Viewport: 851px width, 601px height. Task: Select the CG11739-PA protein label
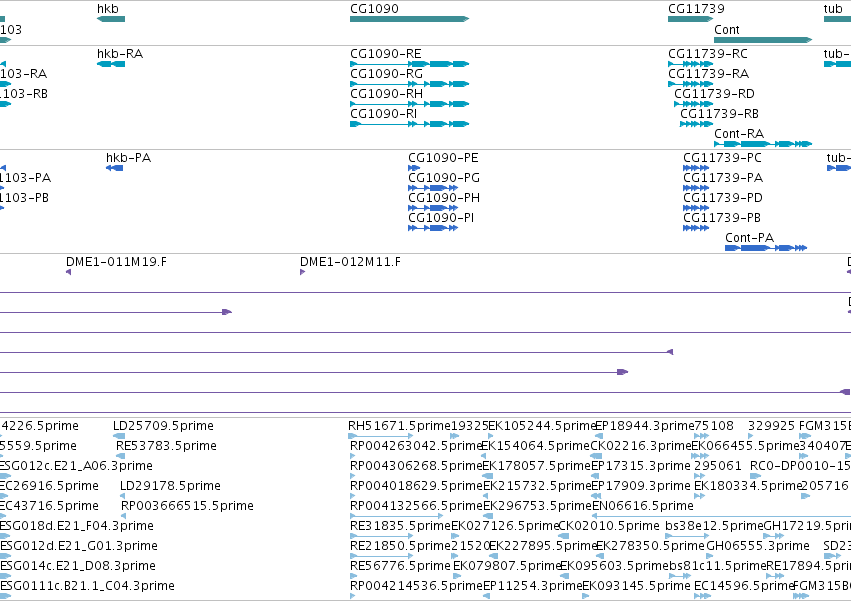pyautogui.click(x=723, y=178)
